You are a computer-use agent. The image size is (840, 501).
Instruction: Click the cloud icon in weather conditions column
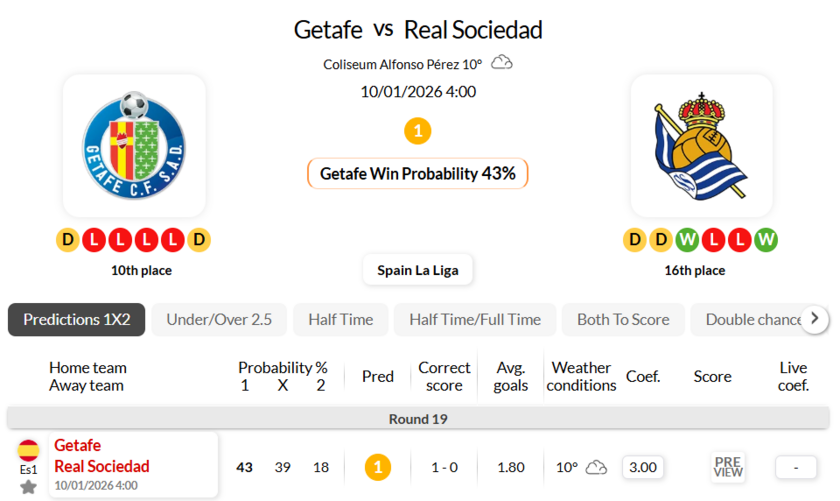(x=596, y=467)
